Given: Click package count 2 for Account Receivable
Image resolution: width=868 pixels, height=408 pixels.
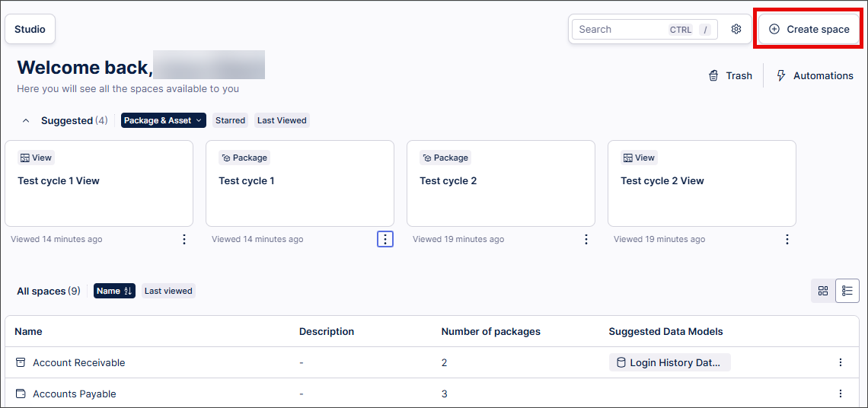Looking at the screenshot, I should [x=445, y=362].
